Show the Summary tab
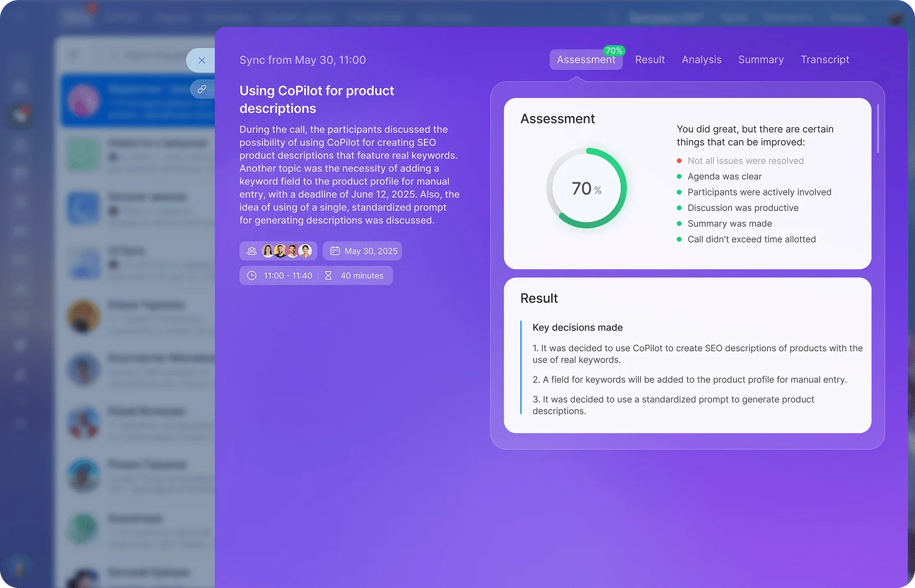This screenshot has height=588, width=915. click(x=760, y=60)
